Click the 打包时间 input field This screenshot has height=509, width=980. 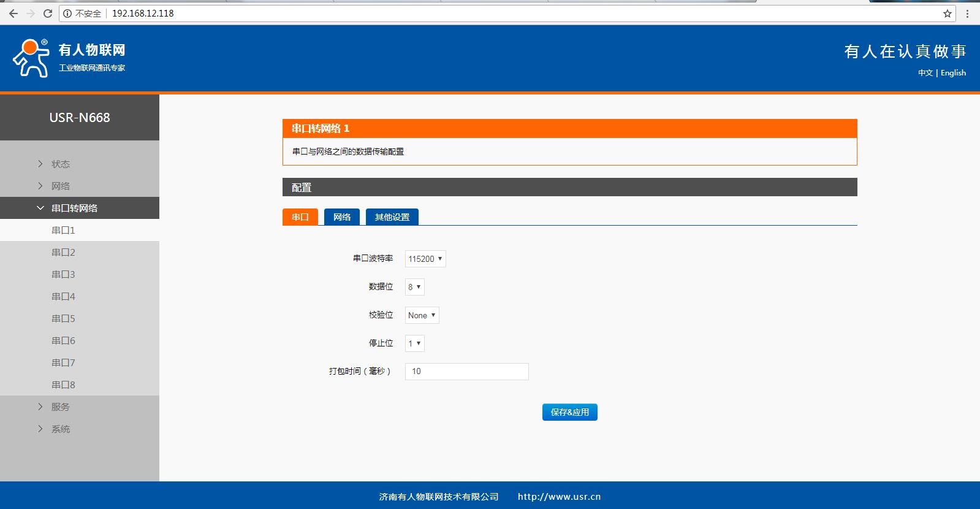(466, 372)
